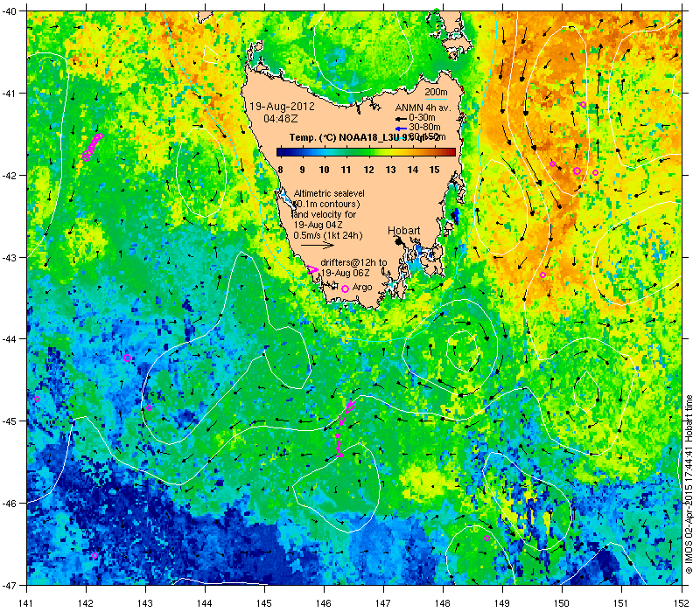Image resolution: width=700 pixels, height=612 pixels.
Task: Click Argo float marker near 143E, 44.85S
Action: pyautogui.click(x=149, y=407)
